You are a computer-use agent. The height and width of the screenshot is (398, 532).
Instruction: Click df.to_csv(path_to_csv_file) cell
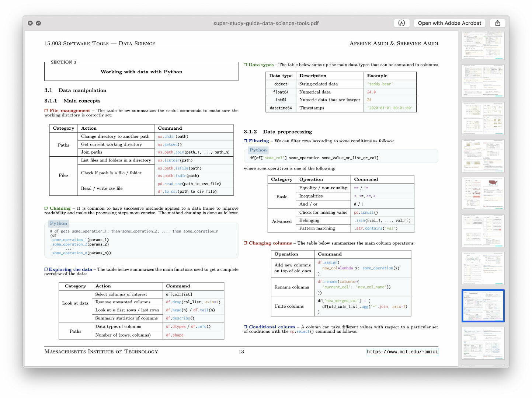(194, 191)
